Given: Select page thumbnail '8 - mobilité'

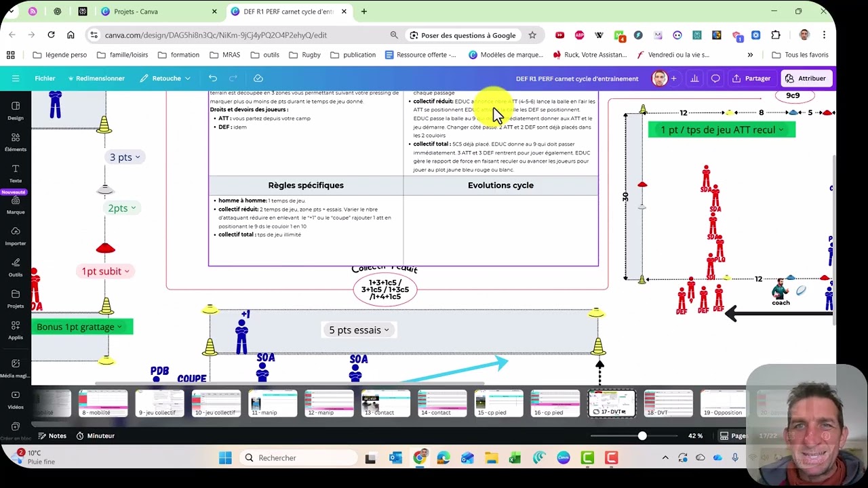Looking at the screenshot, I should pos(103,403).
